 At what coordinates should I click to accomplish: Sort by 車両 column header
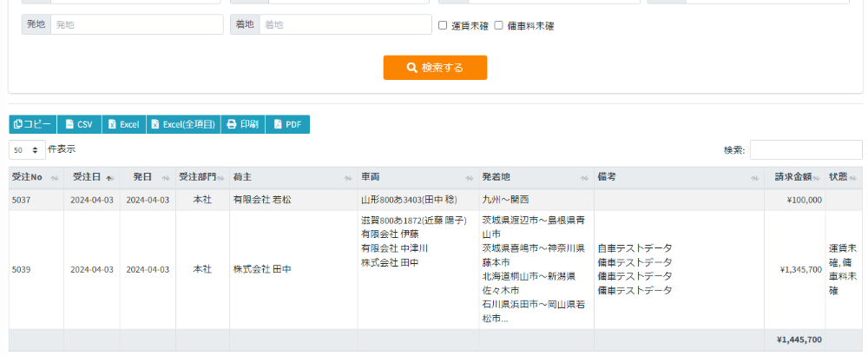(417, 177)
